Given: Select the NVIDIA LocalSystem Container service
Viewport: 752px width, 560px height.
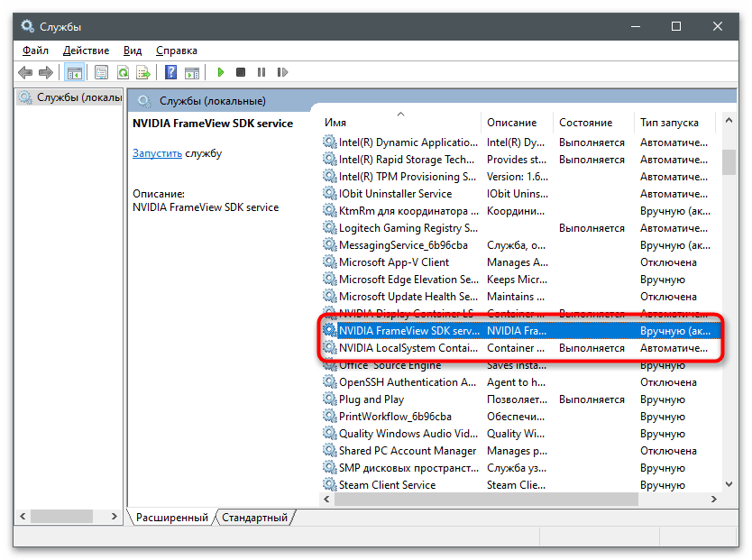Looking at the screenshot, I should click(521, 348).
